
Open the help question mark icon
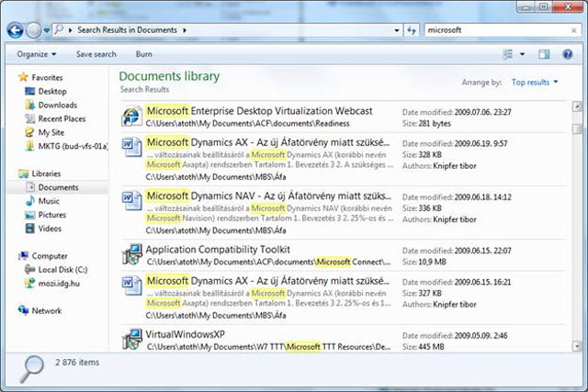tap(569, 55)
